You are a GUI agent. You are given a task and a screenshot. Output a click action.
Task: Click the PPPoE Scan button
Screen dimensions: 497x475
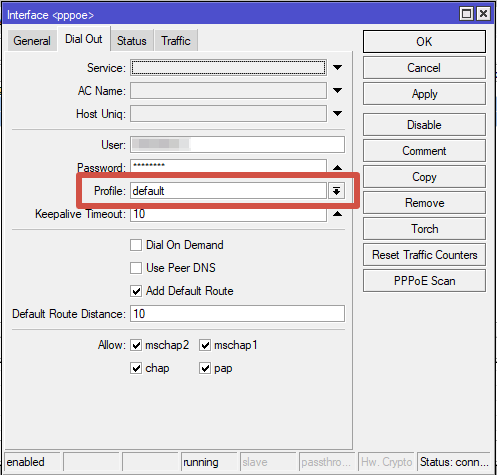click(424, 281)
